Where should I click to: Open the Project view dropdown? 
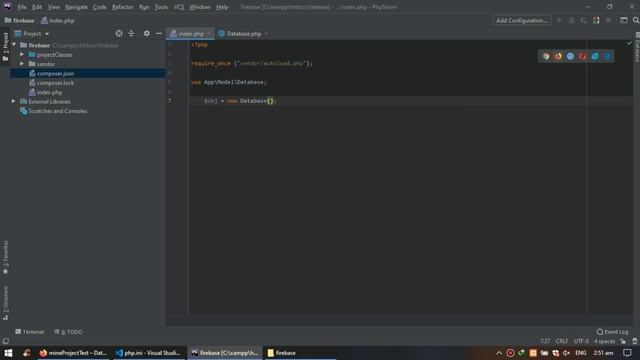pyautogui.click(x=32, y=33)
